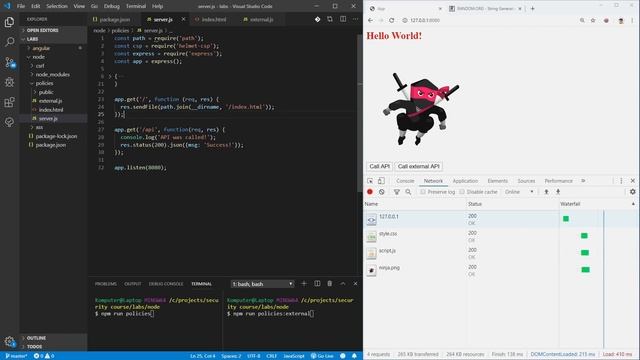Split the editor to the right
The width and height of the screenshot is (640, 360).
click(x=343, y=19)
